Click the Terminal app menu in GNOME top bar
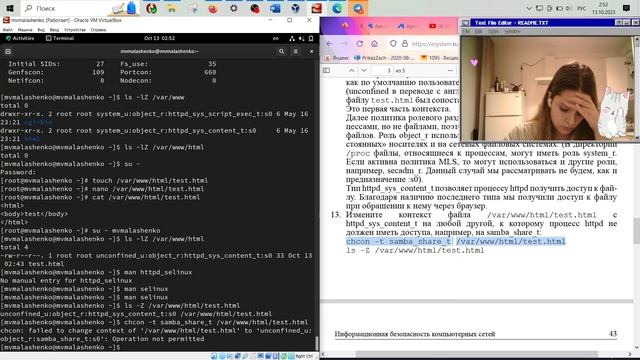The width and height of the screenshot is (640, 360). (60, 38)
